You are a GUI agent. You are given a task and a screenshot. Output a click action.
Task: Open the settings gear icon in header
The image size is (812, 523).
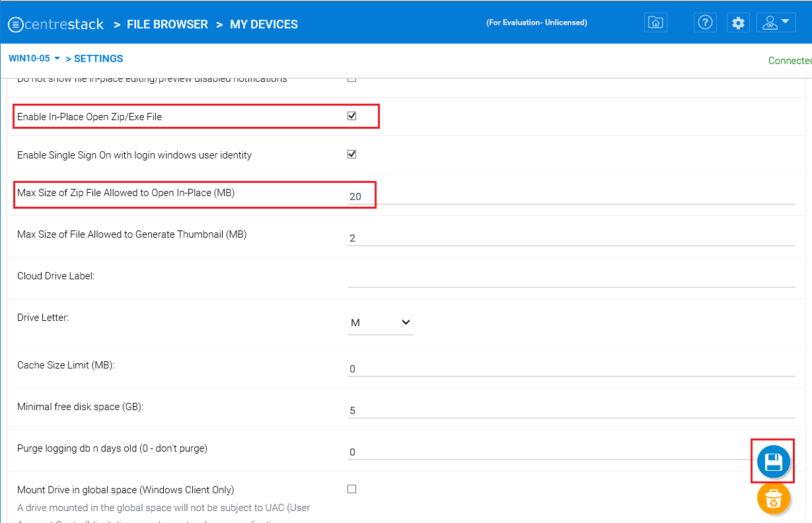(738, 22)
